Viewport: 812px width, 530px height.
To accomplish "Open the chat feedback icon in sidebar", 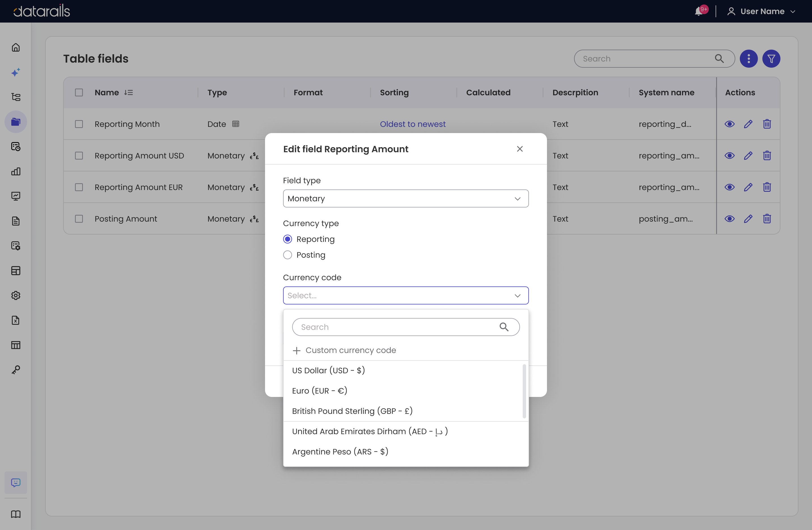I will [16, 483].
